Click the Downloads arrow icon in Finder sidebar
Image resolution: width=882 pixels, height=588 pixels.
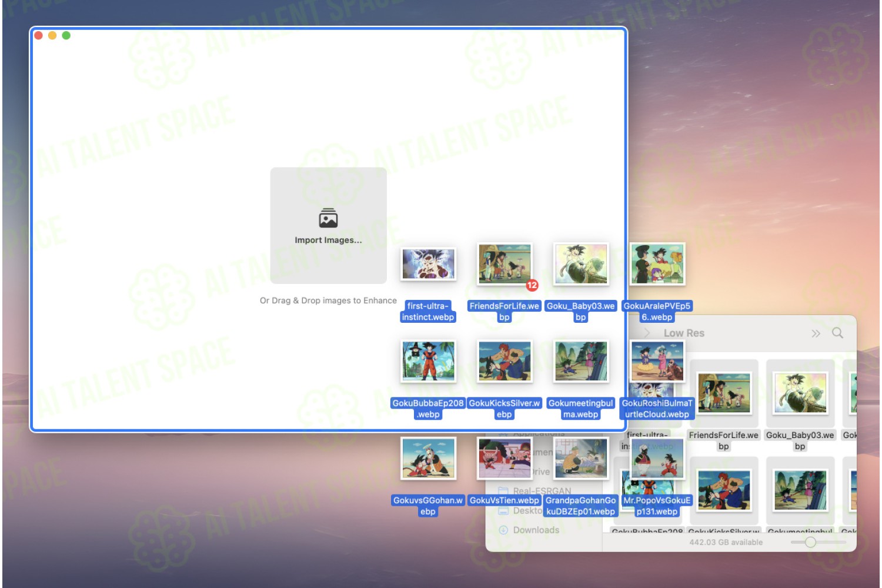coord(503,530)
